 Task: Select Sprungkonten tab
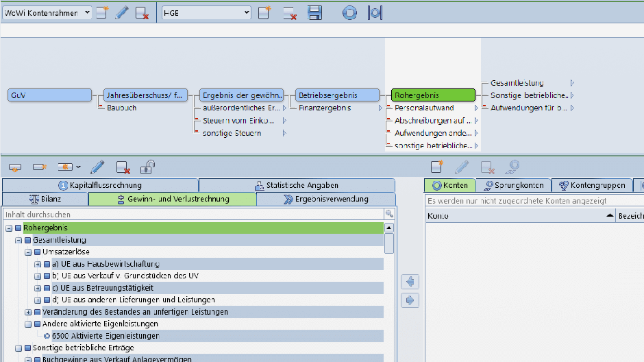(x=513, y=185)
